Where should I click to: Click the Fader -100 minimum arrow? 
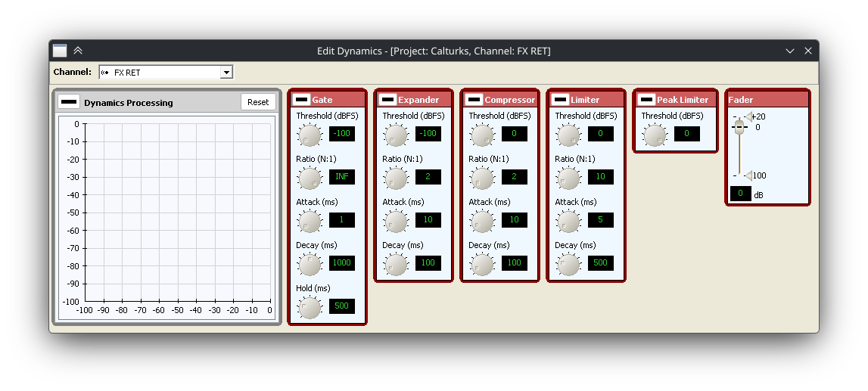pos(748,175)
